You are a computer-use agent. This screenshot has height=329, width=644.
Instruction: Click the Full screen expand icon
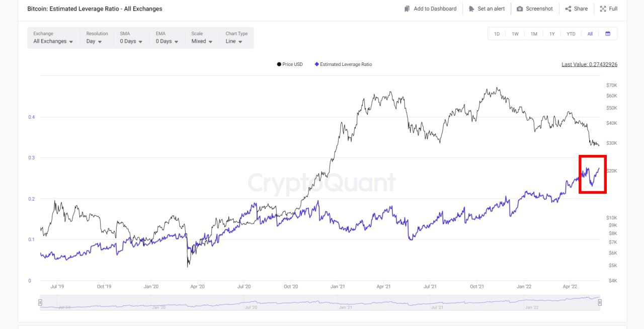(603, 9)
